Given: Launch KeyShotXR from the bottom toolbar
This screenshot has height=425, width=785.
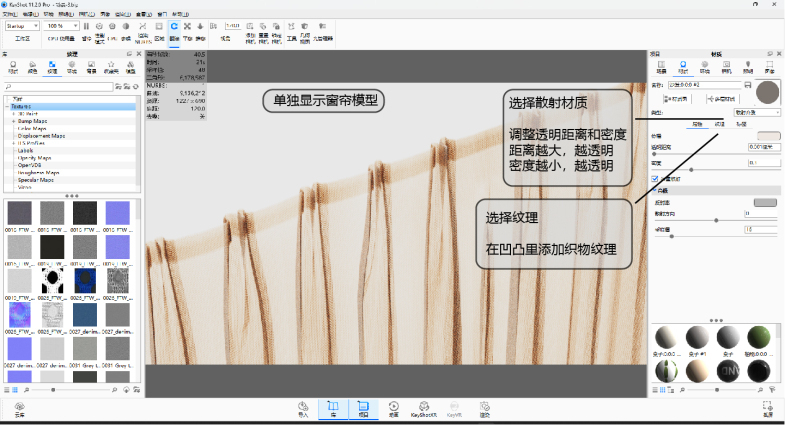Looking at the screenshot, I should [424, 408].
